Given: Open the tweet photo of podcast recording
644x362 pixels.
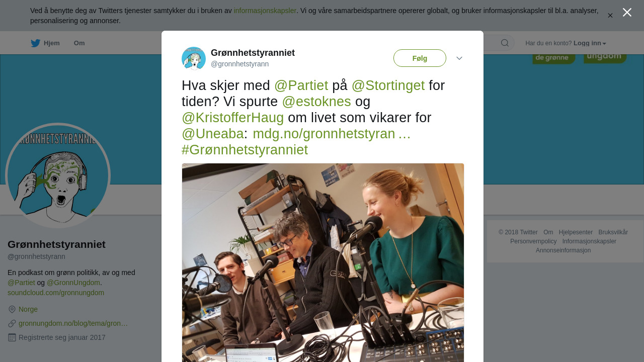Looking at the screenshot, I should coord(323,262).
